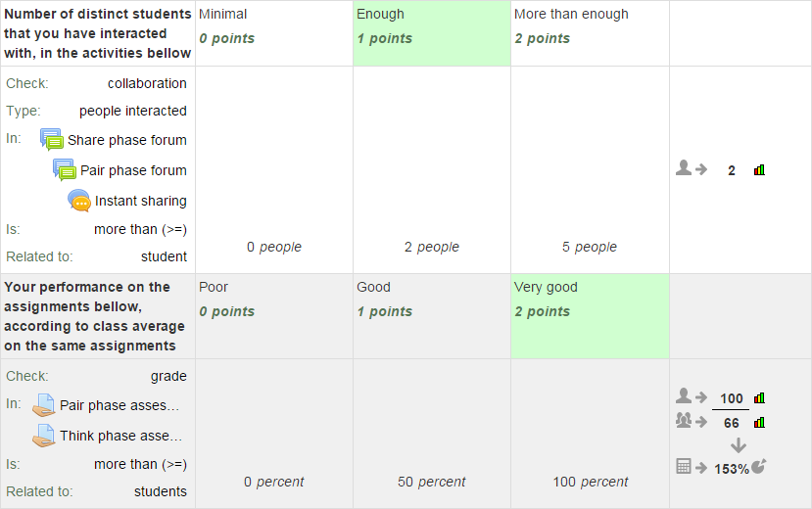Image resolution: width=812 pixels, height=509 pixels.
Task: Click the Pair phase forum icon
Action: click(65, 169)
